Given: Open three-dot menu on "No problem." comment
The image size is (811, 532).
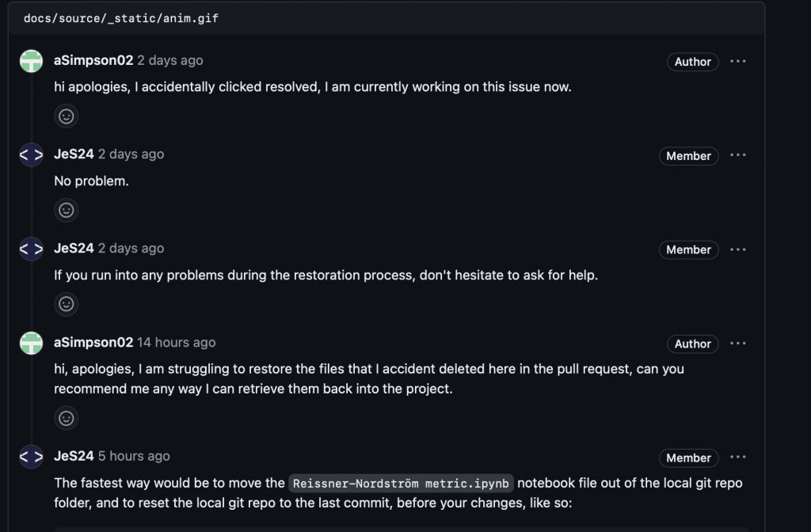Looking at the screenshot, I should [x=738, y=155].
